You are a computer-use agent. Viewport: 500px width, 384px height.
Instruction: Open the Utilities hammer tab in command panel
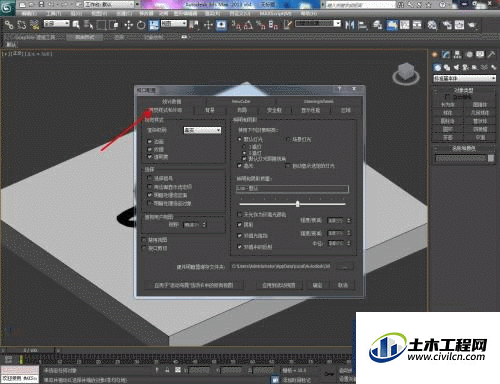pyautogui.click(x=491, y=54)
